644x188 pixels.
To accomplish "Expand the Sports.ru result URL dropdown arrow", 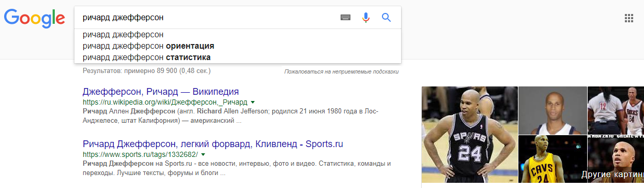I will tap(203, 154).
